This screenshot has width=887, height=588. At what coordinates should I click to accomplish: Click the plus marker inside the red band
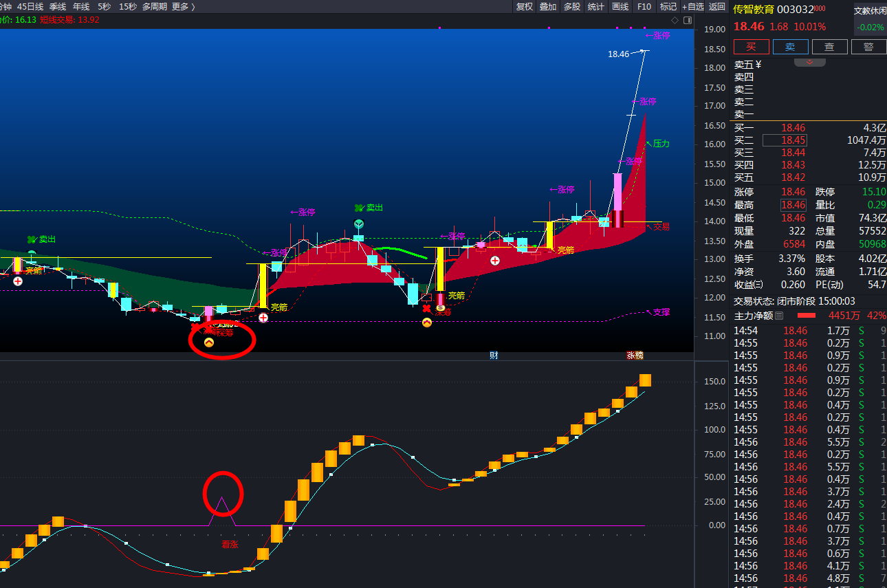coord(494,261)
